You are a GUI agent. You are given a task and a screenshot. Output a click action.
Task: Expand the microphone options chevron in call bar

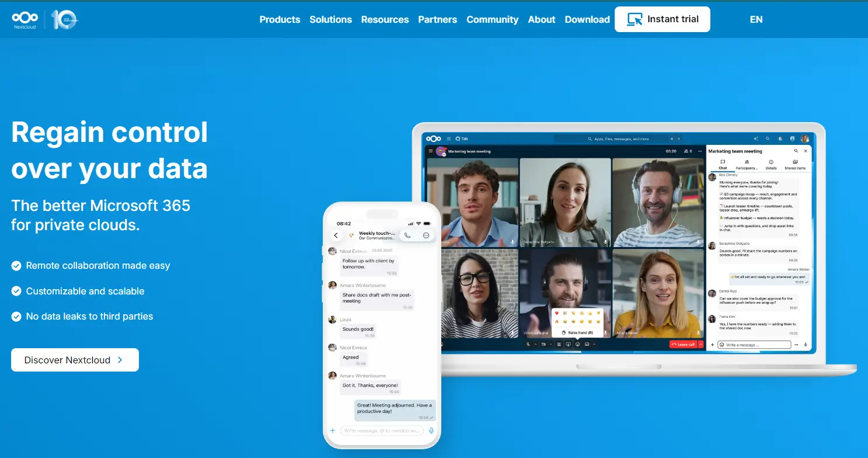tap(535, 345)
